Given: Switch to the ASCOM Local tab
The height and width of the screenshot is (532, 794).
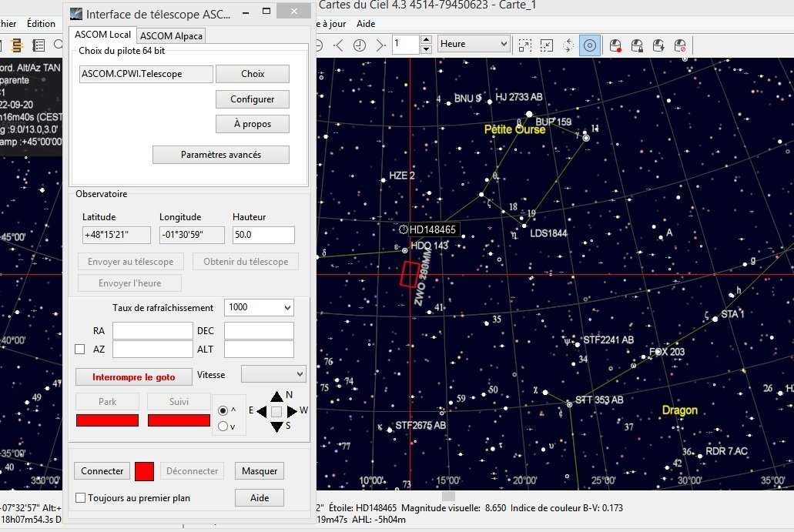Looking at the screenshot, I should pyautogui.click(x=102, y=35).
